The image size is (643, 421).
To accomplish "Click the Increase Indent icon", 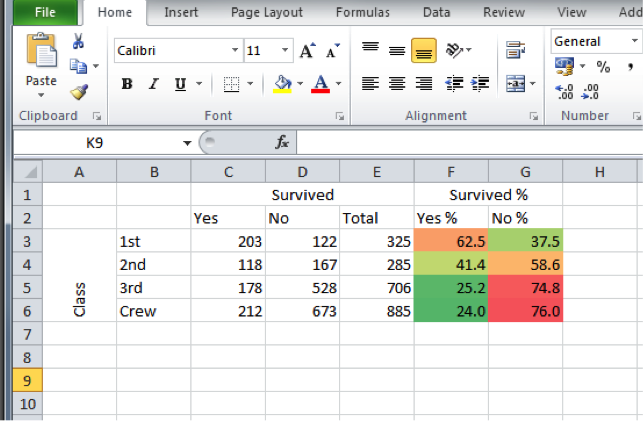I will [x=478, y=84].
